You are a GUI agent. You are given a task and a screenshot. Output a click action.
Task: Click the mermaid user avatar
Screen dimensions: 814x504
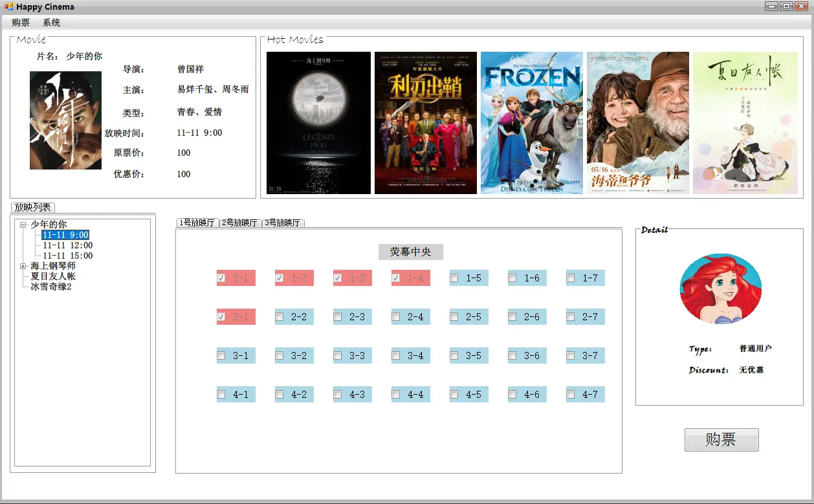721,289
